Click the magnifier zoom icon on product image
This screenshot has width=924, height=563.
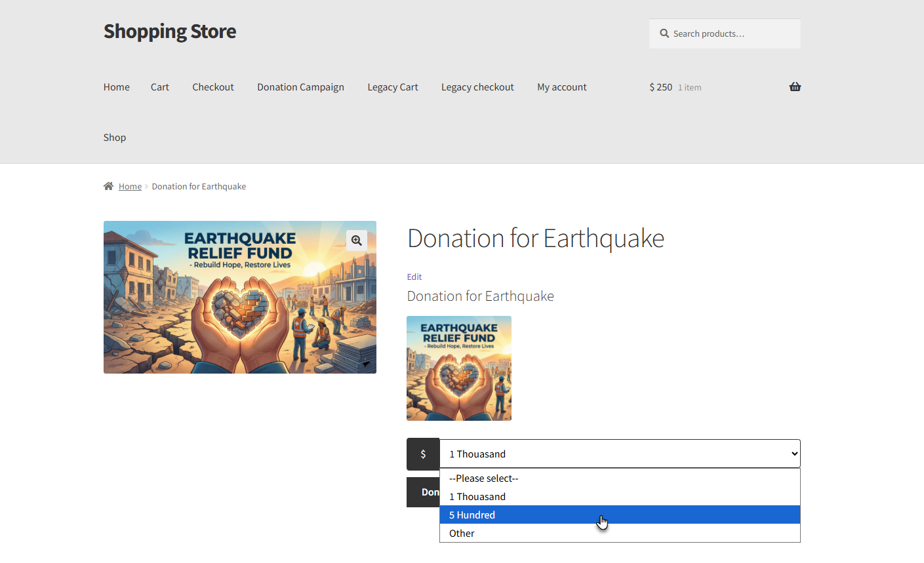pos(356,241)
